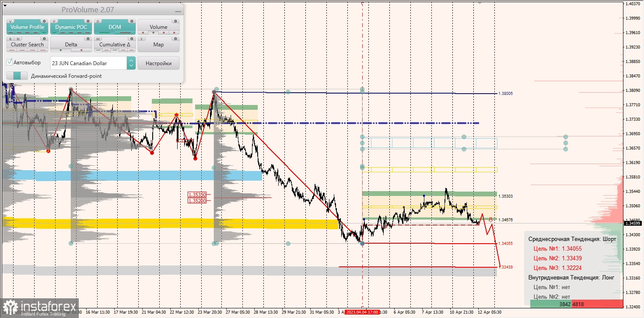This screenshot has width=644, height=318.
Task: Click the 1.34676 level label
Action: click(x=506, y=220)
